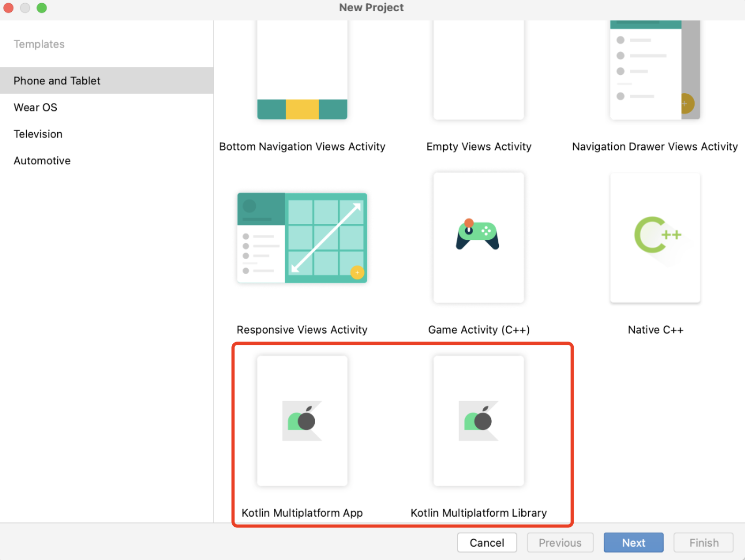
Task: Select the Kotlin Multiplatform Library template icon
Action: (x=478, y=421)
